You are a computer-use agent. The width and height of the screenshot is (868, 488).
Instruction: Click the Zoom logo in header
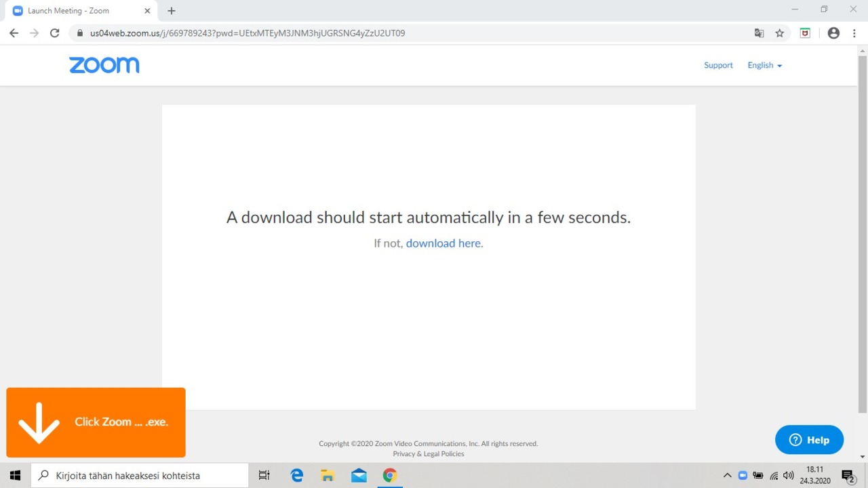pyautogui.click(x=104, y=65)
